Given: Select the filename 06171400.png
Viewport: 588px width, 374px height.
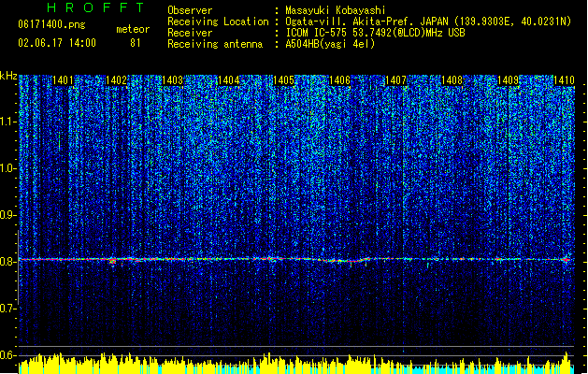Looking at the screenshot, I should click(51, 24).
